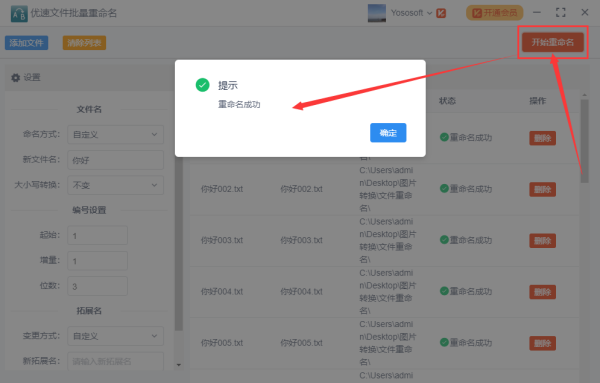
Task: Select original name 你好004.txt cell
Action: 222,292
